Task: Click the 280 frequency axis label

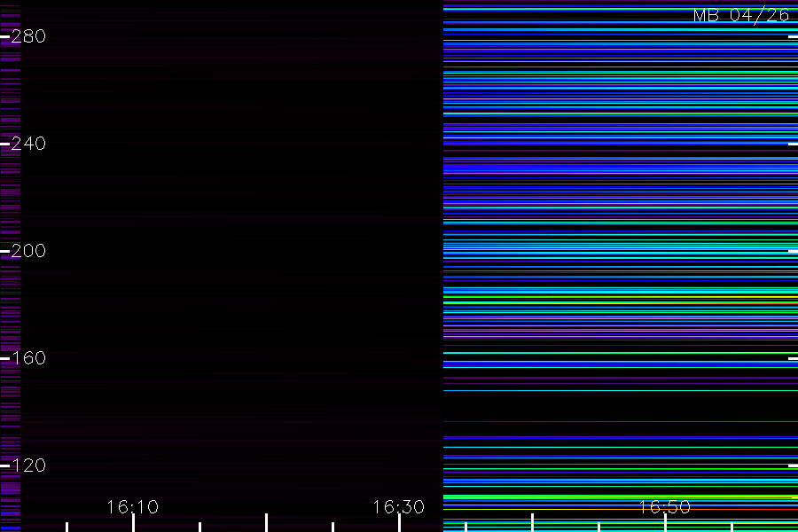Action: [x=28, y=36]
